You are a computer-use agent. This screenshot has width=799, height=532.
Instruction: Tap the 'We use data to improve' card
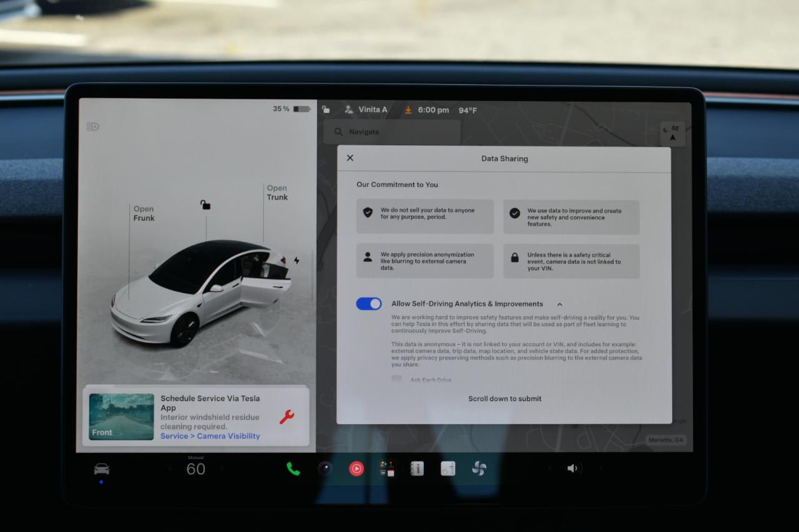(x=572, y=217)
